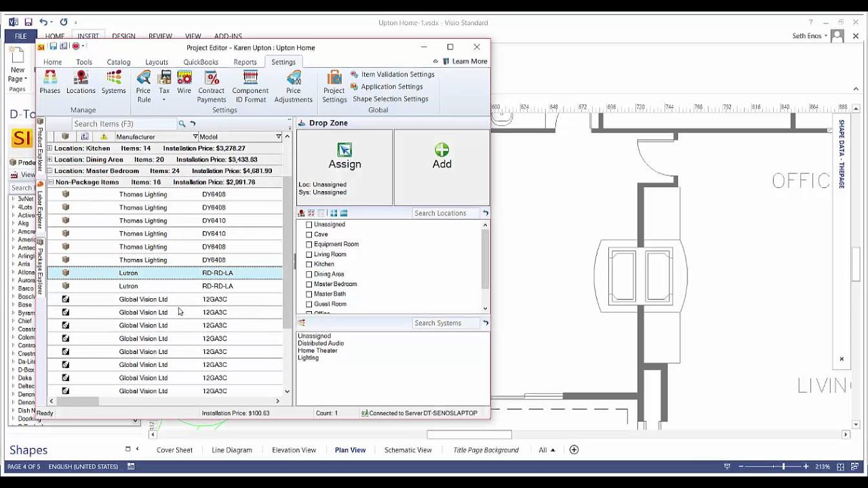Viewport: 868px width, 488px height.
Task: Open the Phases manager
Action: tap(50, 83)
